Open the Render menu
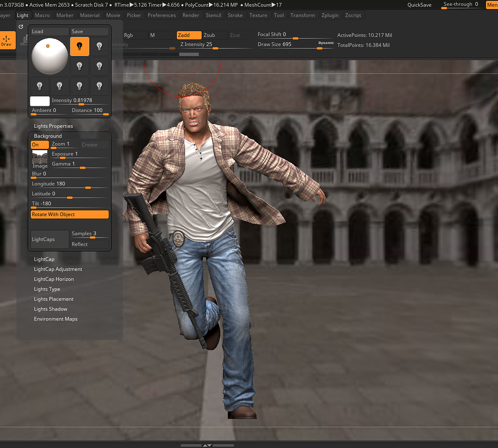Screen dimensions: 498x448 pyautogui.click(x=191, y=15)
